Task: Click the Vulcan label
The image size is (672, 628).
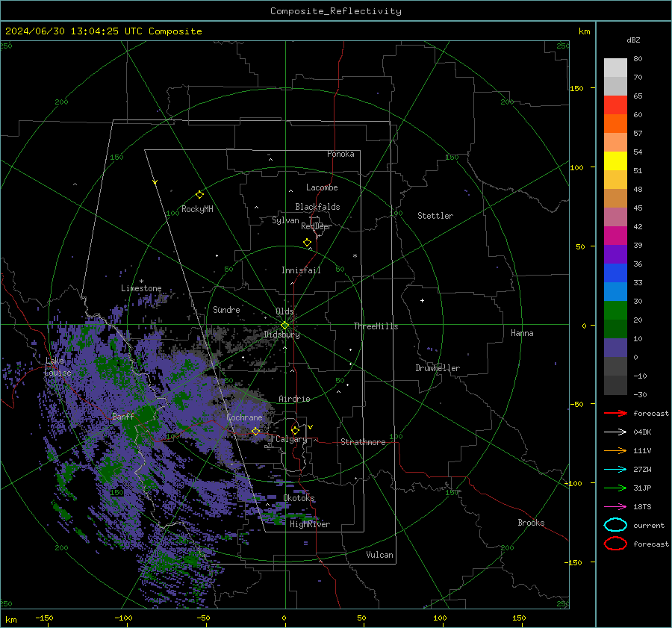Action: coord(379,555)
